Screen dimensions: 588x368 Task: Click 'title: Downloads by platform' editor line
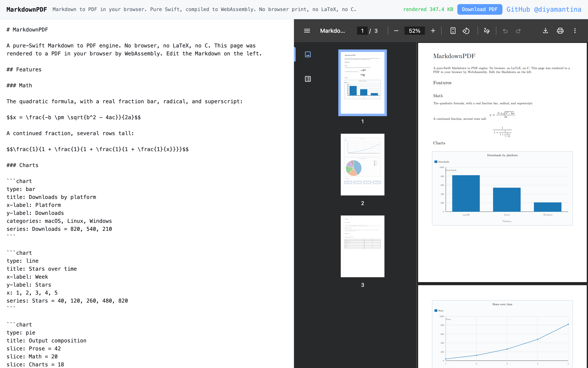pos(51,197)
